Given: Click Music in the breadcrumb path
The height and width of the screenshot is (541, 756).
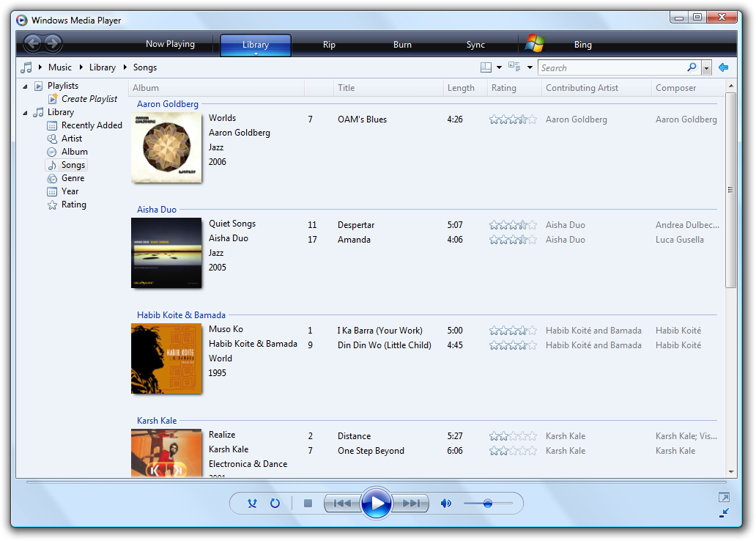Looking at the screenshot, I should pyautogui.click(x=60, y=67).
